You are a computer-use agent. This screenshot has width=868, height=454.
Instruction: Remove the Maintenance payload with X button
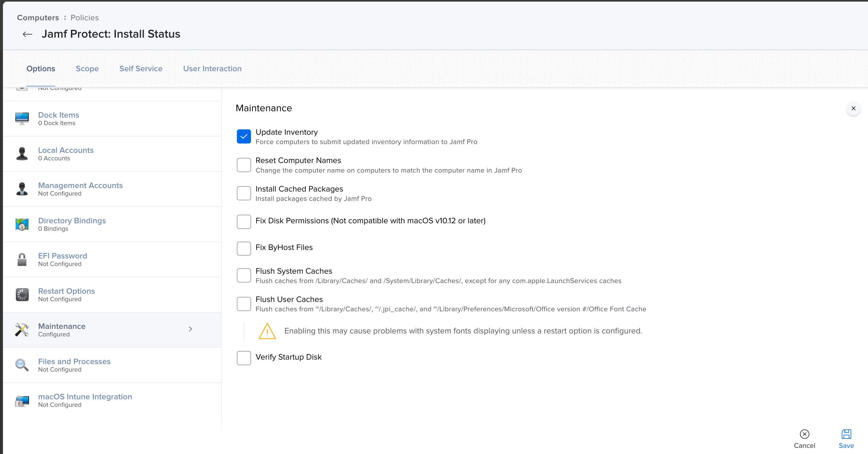coord(854,109)
